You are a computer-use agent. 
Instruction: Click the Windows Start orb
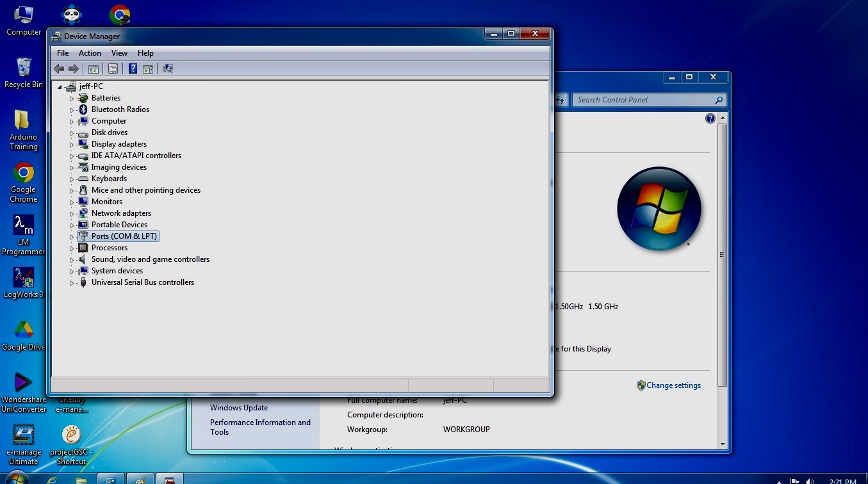(17, 478)
